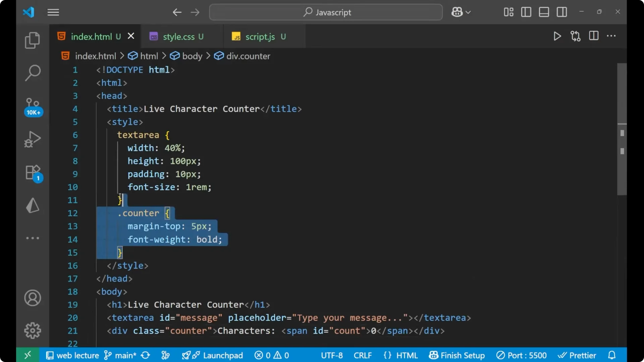Open the Run and Debug view

click(x=32, y=139)
